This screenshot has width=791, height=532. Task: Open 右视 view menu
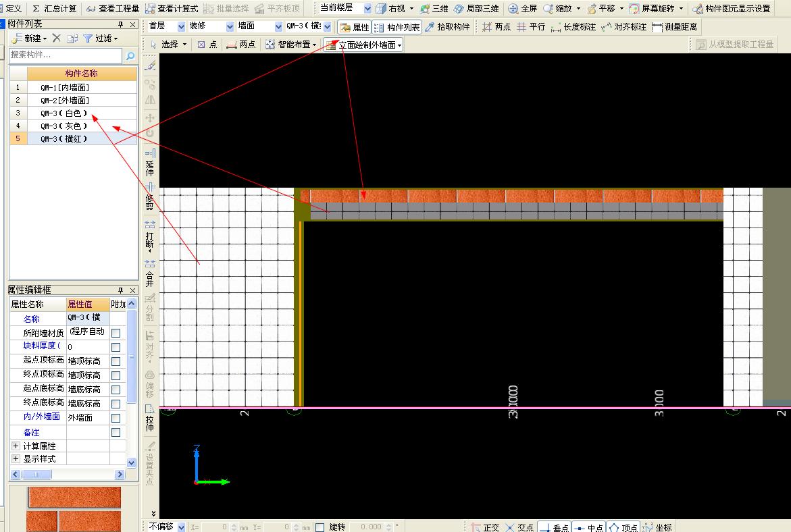tap(394, 9)
